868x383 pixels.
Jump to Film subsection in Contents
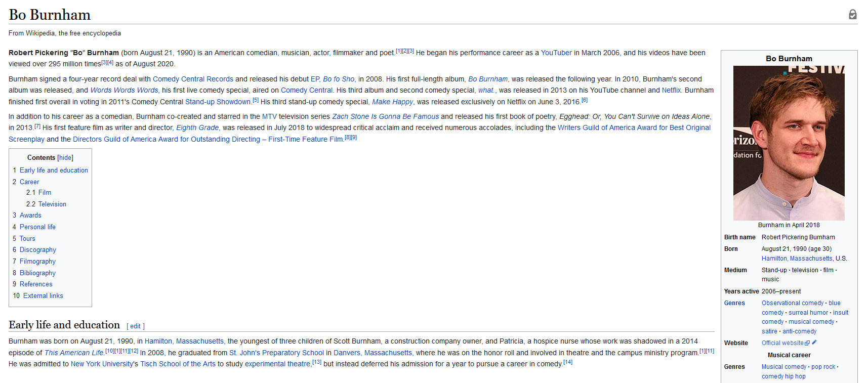[45, 193]
